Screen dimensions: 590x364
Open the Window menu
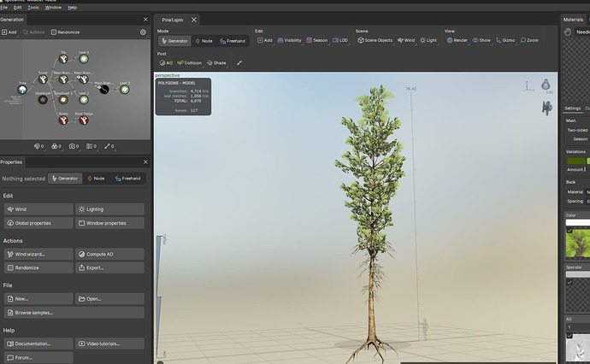click(x=53, y=7)
